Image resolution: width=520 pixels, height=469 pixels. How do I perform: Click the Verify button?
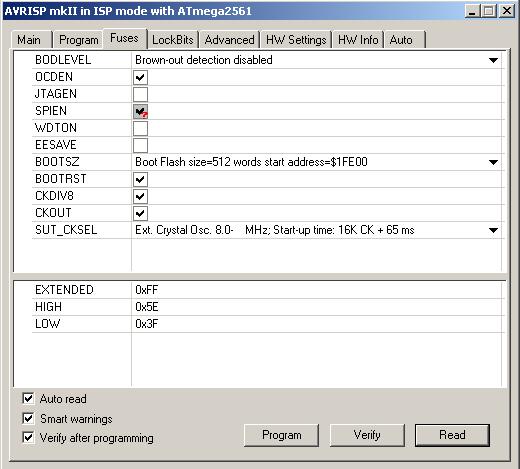coord(367,435)
